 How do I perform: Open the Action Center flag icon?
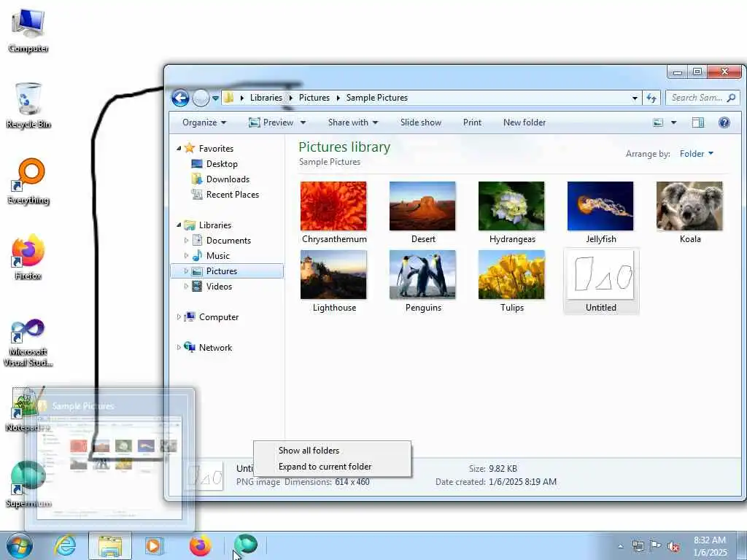point(656,547)
